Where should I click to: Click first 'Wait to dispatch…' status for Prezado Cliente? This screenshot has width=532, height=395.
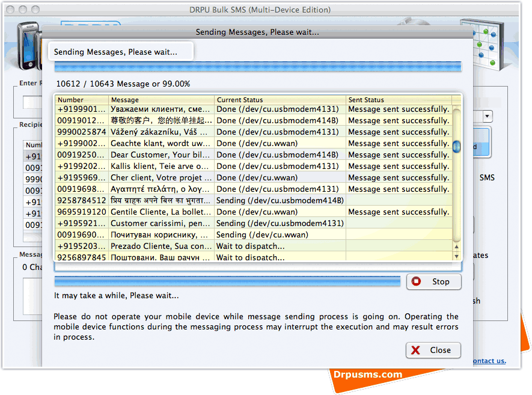(x=251, y=246)
